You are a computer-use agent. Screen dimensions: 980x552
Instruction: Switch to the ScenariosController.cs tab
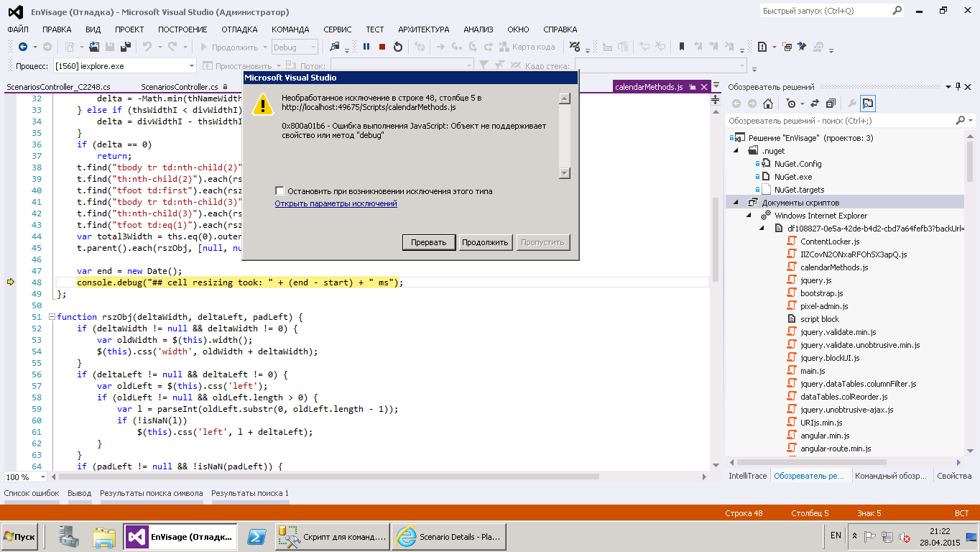coord(179,87)
